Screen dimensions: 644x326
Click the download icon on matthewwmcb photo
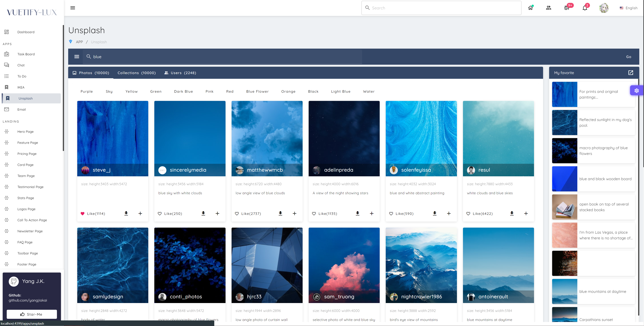point(280,213)
